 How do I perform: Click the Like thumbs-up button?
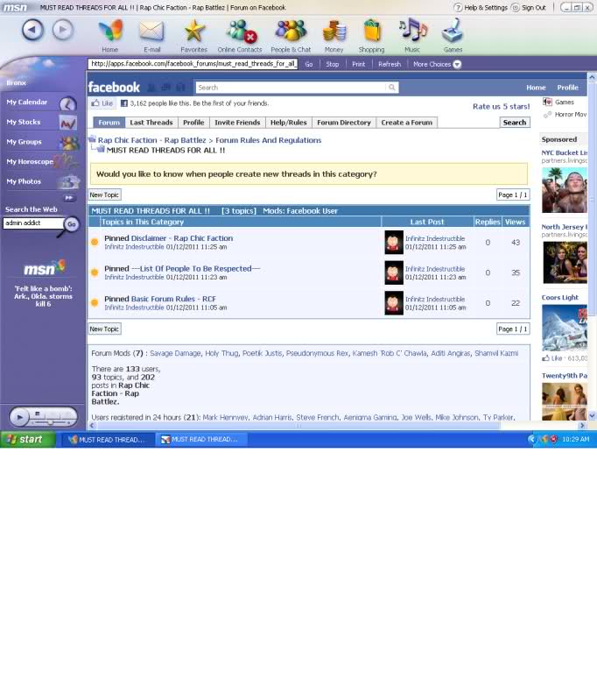click(102, 103)
